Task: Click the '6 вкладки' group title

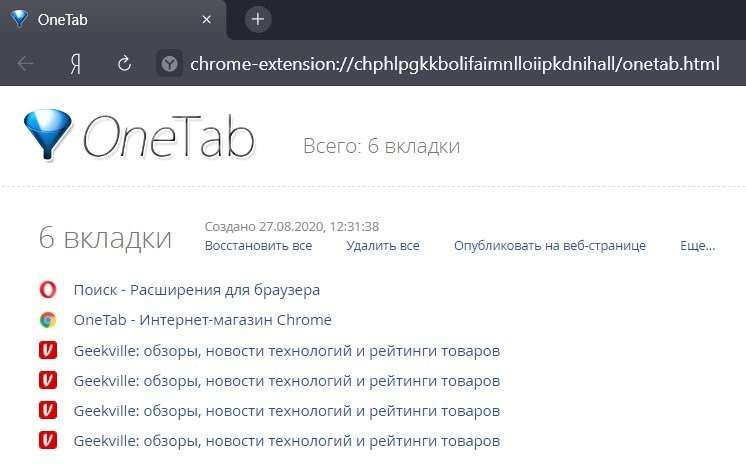Action: 105,238
